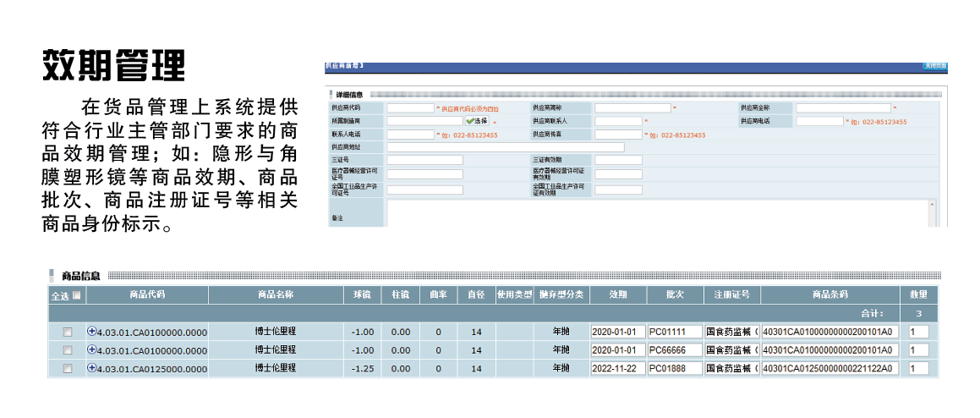Check the checkbox for the batch PC66666 row
This screenshot has height=418, width=980.
coord(68,349)
